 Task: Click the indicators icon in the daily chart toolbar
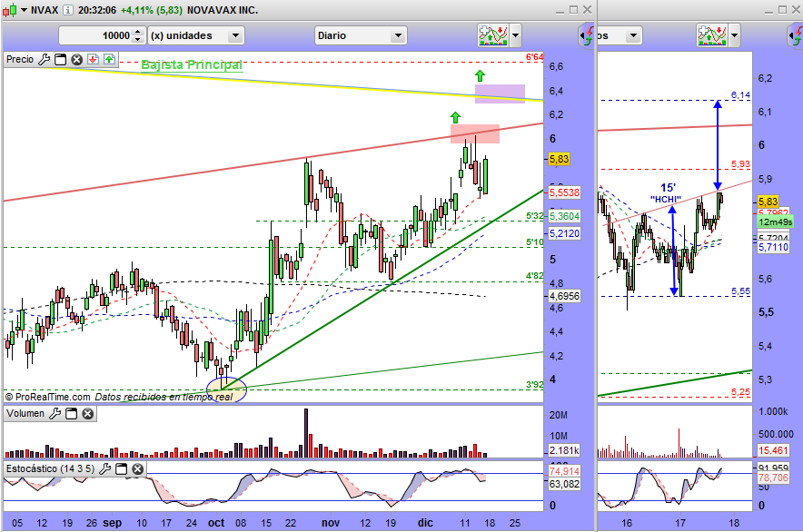[492, 35]
